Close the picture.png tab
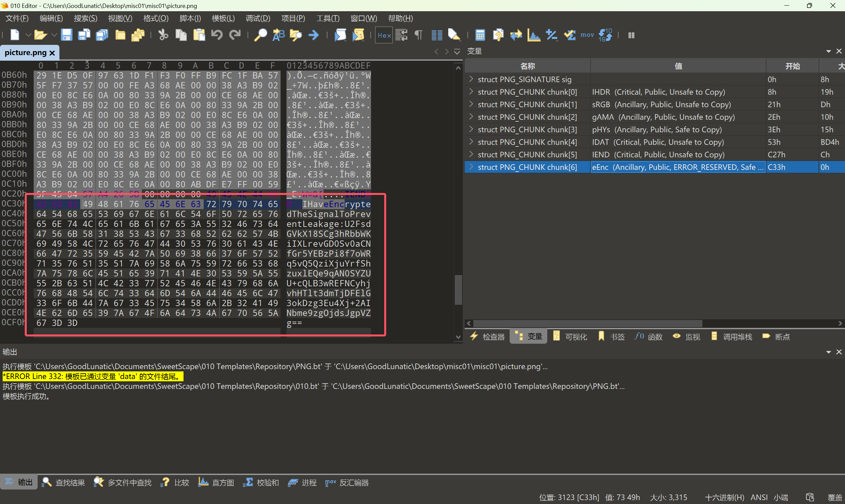The width and height of the screenshot is (845, 504). (52, 53)
